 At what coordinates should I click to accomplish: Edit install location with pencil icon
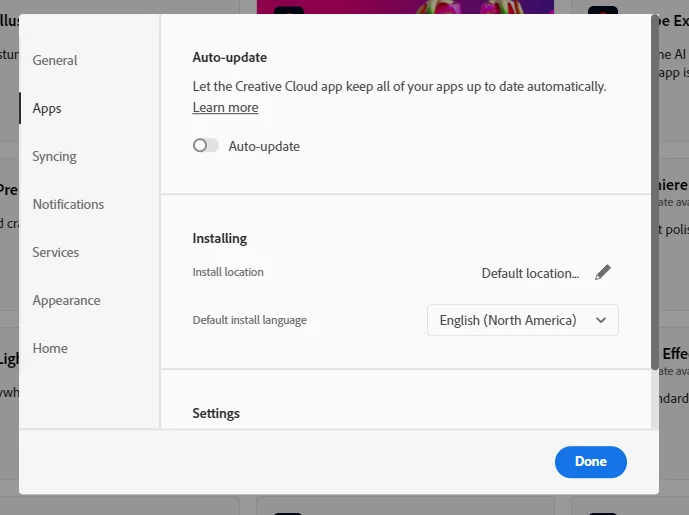[x=603, y=272]
